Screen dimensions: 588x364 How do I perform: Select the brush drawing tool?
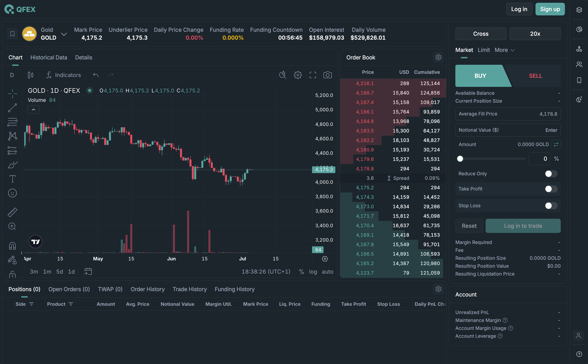12,165
